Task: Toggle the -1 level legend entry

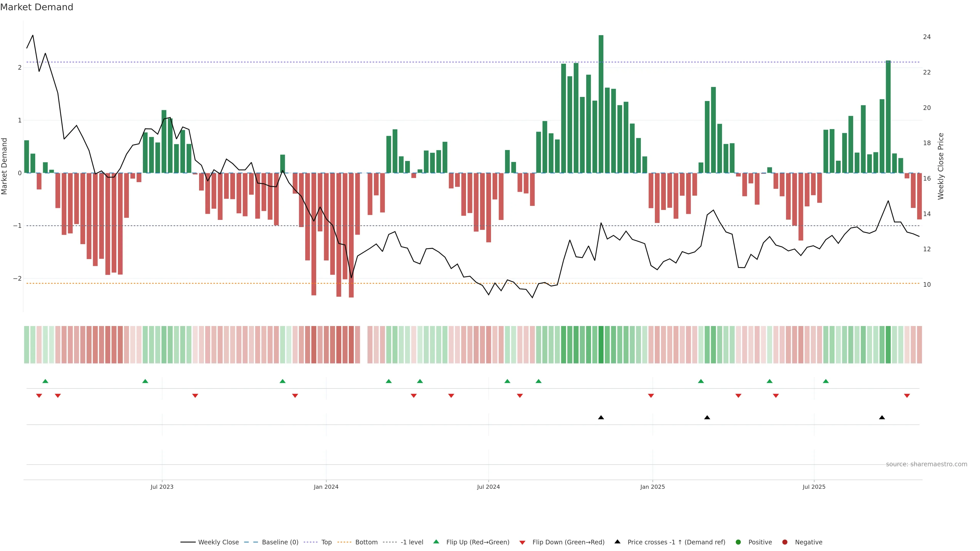Action: [x=412, y=542]
